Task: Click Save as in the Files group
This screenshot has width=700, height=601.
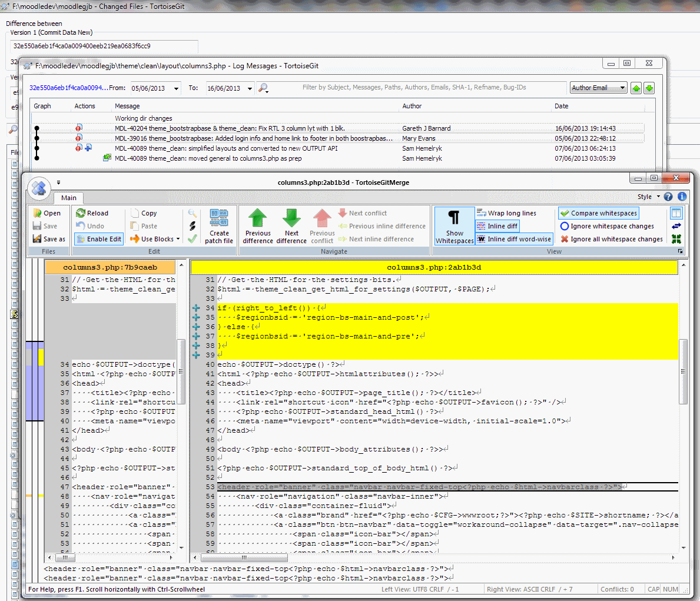Action: [x=49, y=239]
